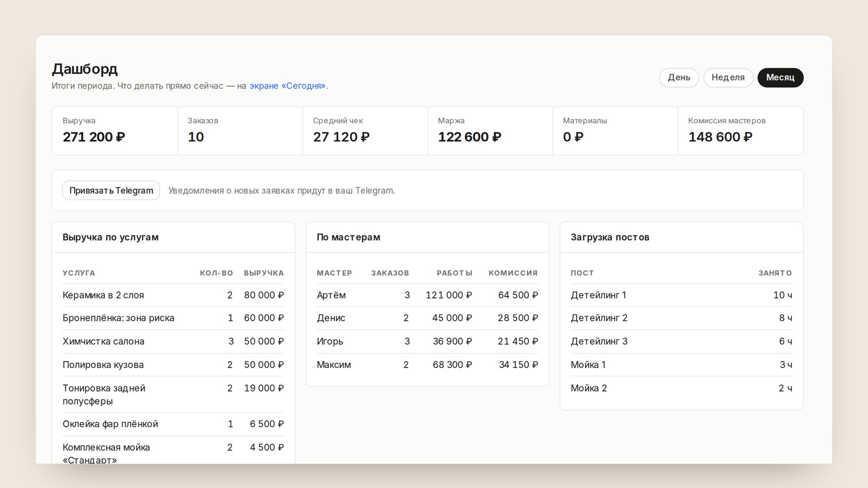This screenshot has height=488, width=868.
Task: Click the 10 ч occupancy value
Action: point(783,295)
